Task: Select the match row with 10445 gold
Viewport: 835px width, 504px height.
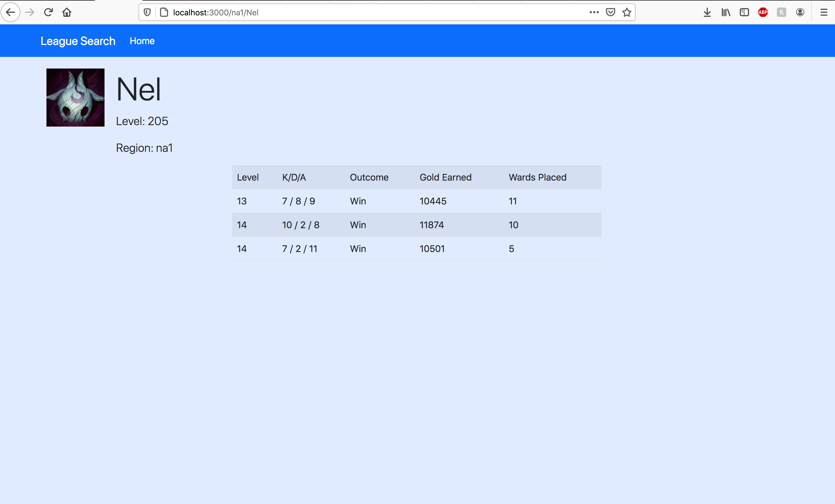Action: 417,201
